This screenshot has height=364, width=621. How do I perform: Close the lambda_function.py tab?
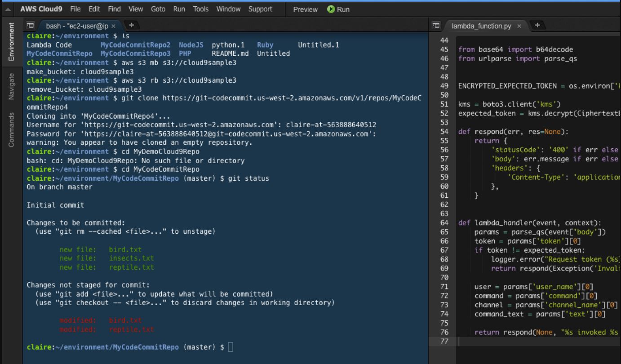click(x=519, y=27)
